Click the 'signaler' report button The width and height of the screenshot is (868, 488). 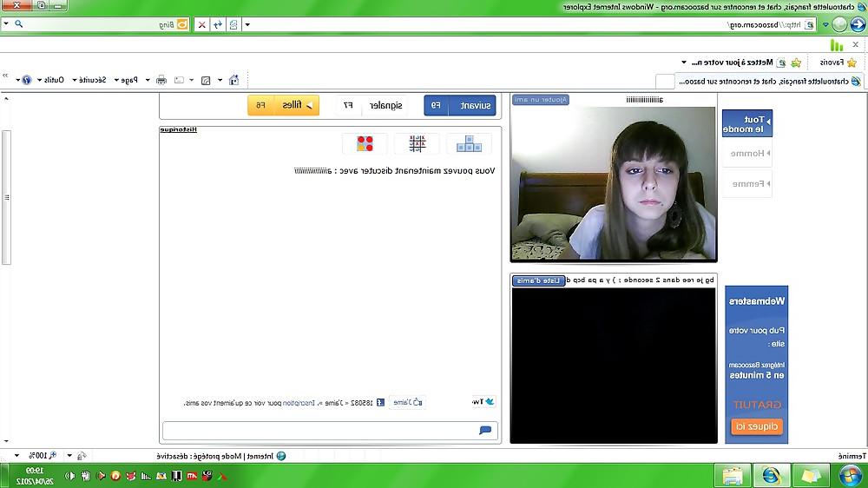[385, 105]
